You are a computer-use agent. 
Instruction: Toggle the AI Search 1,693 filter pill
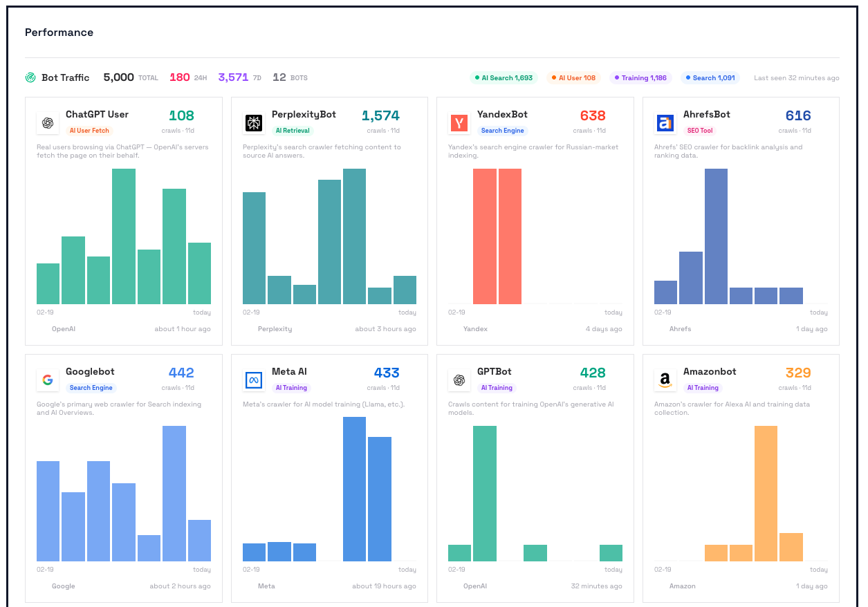(x=504, y=77)
